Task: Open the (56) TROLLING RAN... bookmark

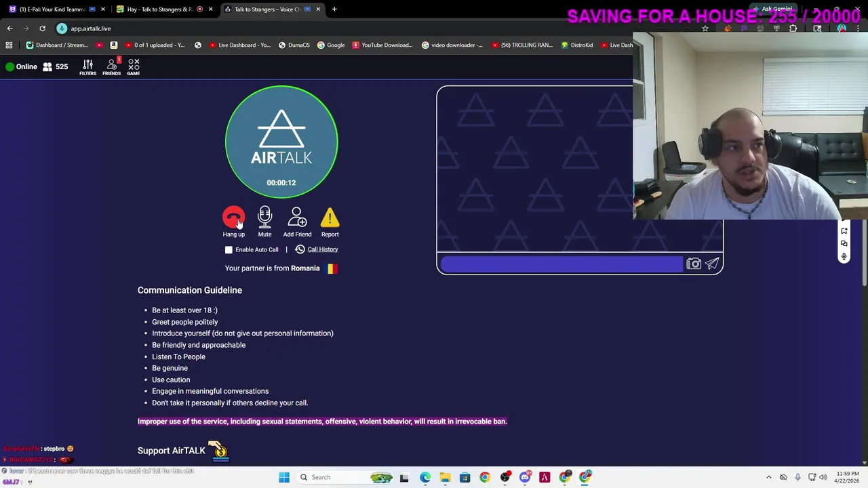Action: pos(521,45)
